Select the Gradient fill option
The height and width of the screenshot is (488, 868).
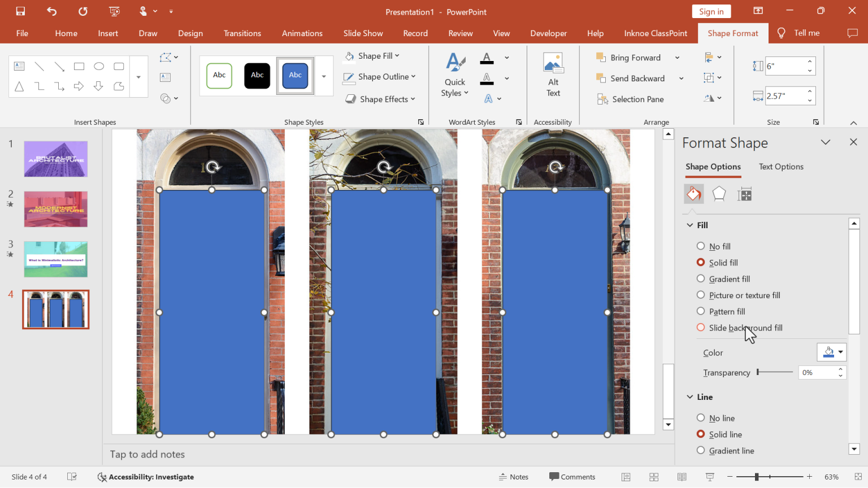[701, 278]
